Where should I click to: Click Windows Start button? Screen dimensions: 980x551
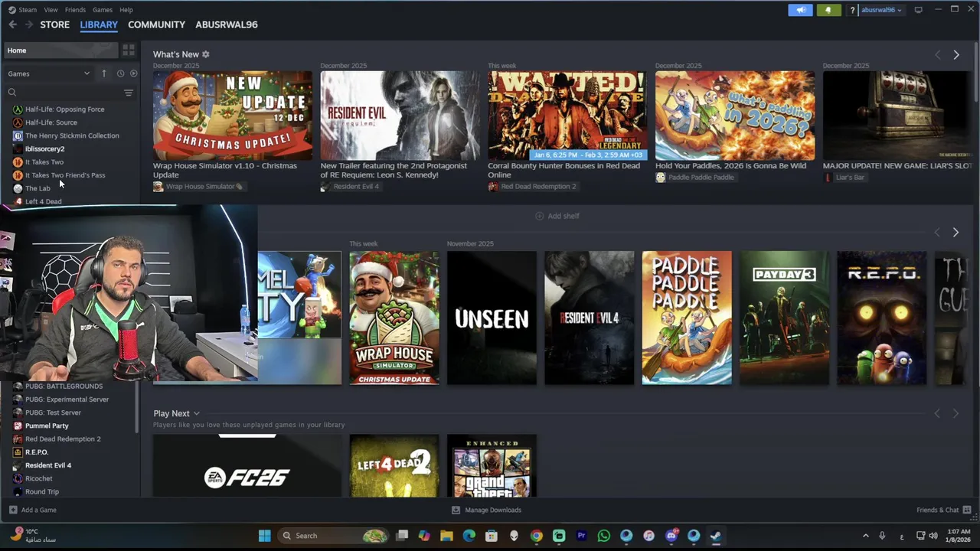pos(264,536)
